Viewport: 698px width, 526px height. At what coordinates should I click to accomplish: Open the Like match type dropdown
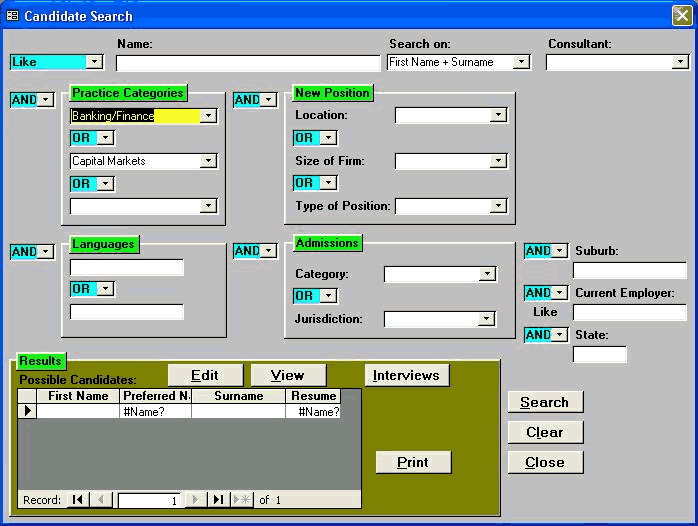pos(94,62)
